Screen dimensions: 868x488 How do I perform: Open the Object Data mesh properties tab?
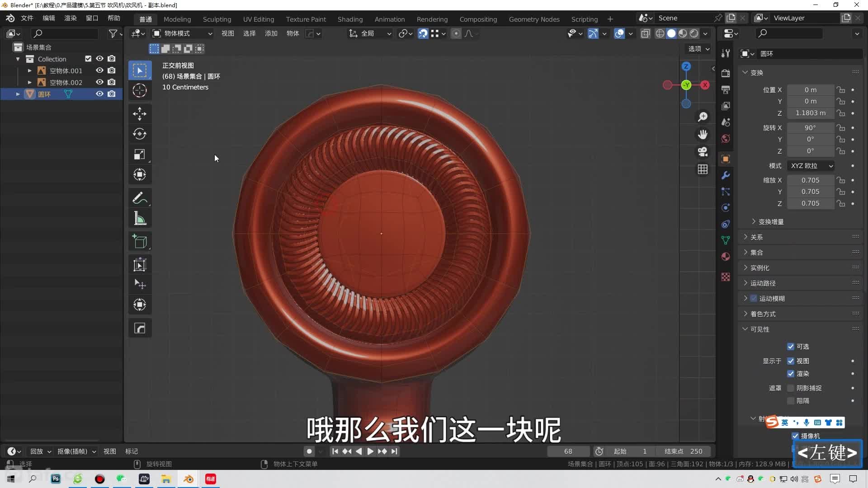coord(726,240)
